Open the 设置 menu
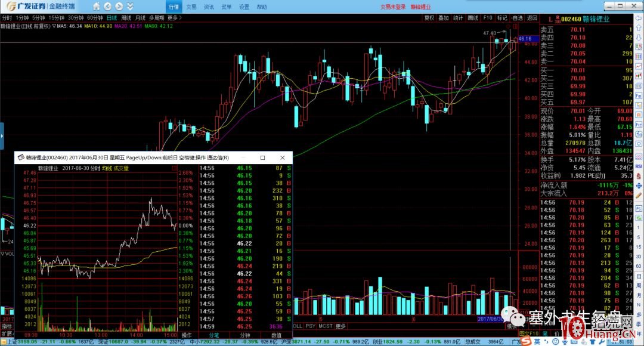 [244, 7]
